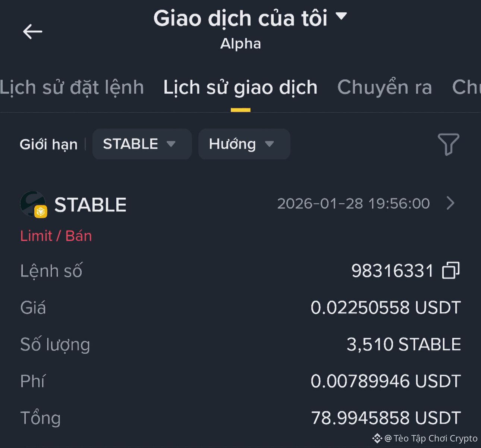Switch to 'Lịch sử đặt lệnh' tab

click(72, 88)
